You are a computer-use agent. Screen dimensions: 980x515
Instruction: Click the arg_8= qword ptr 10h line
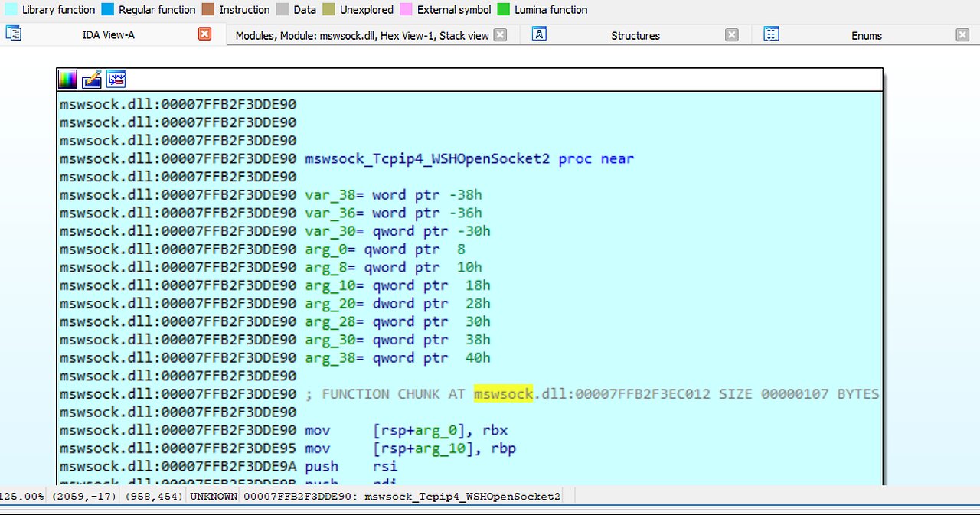point(394,268)
